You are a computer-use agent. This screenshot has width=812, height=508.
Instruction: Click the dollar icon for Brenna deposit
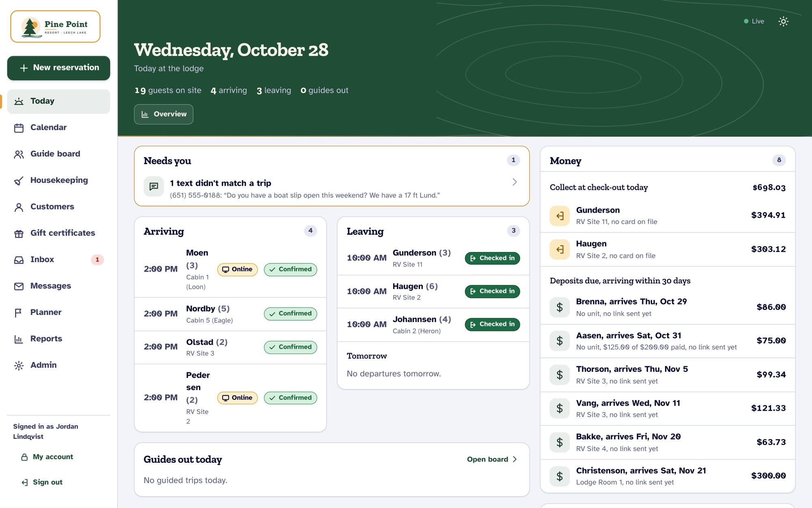pos(560,307)
